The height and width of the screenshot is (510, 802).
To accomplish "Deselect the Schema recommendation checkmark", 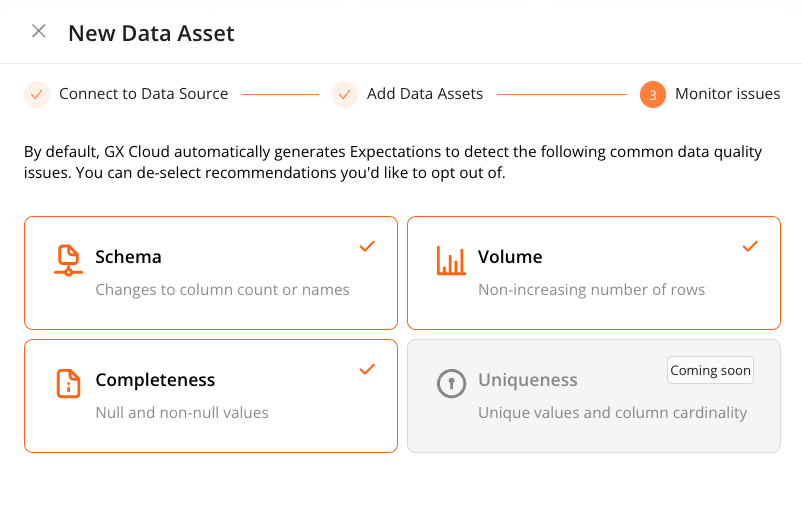I will click(x=367, y=246).
